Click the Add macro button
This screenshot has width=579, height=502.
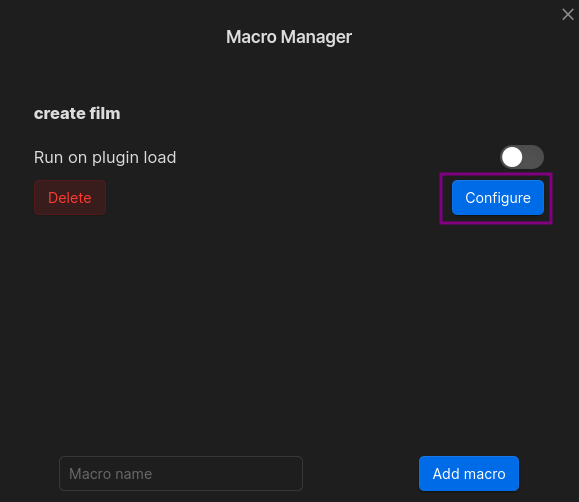469,473
